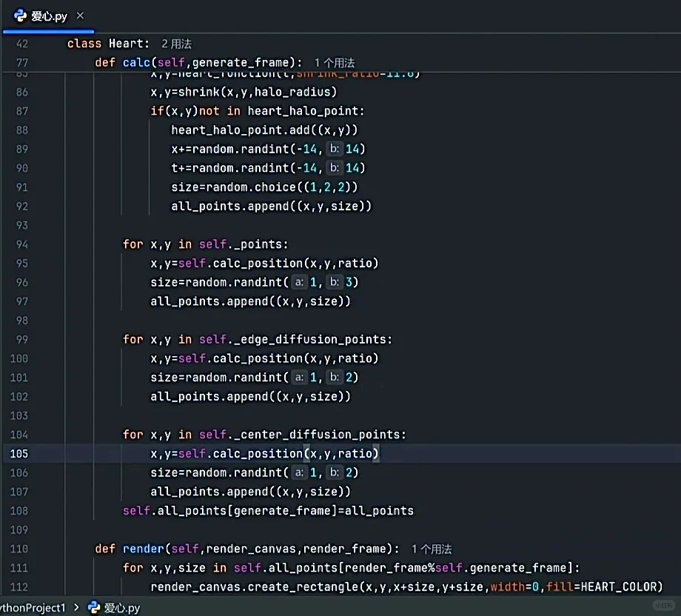Click the Python file icon on the tab
Screen dimensions: 681x616
(x=20, y=16)
